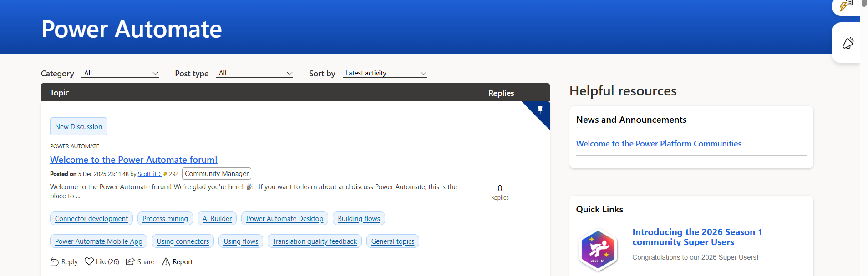Screen dimensions: 868x276
Task: Click the Community Manager badge
Action: click(x=217, y=174)
